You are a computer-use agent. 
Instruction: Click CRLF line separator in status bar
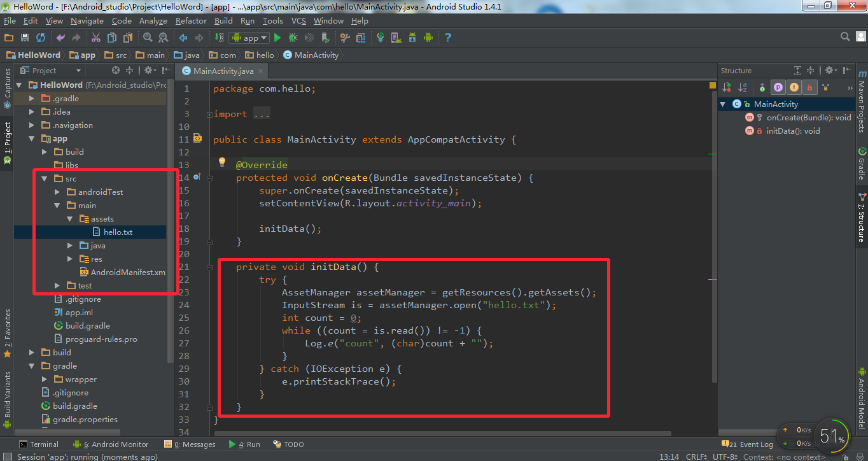tap(696, 457)
